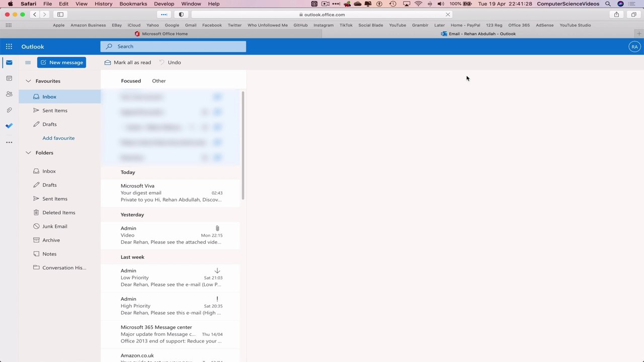Switch to the Other inbox tab
644x362 pixels.
pyautogui.click(x=159, y=81)
